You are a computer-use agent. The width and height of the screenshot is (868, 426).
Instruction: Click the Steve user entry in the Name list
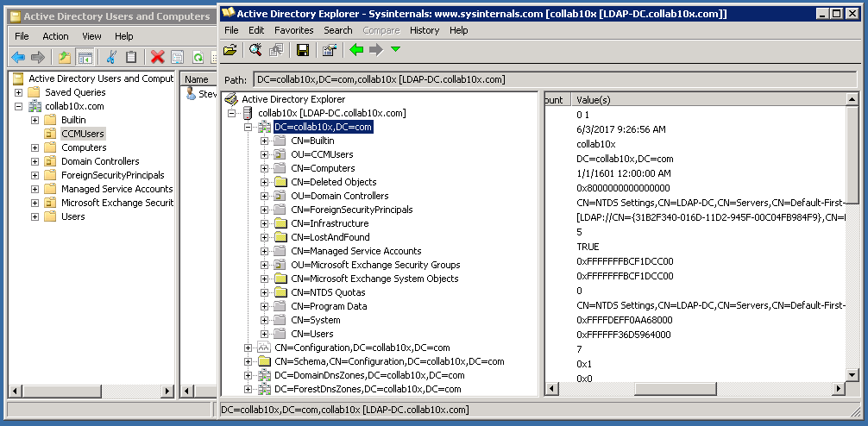click(202, 94)
